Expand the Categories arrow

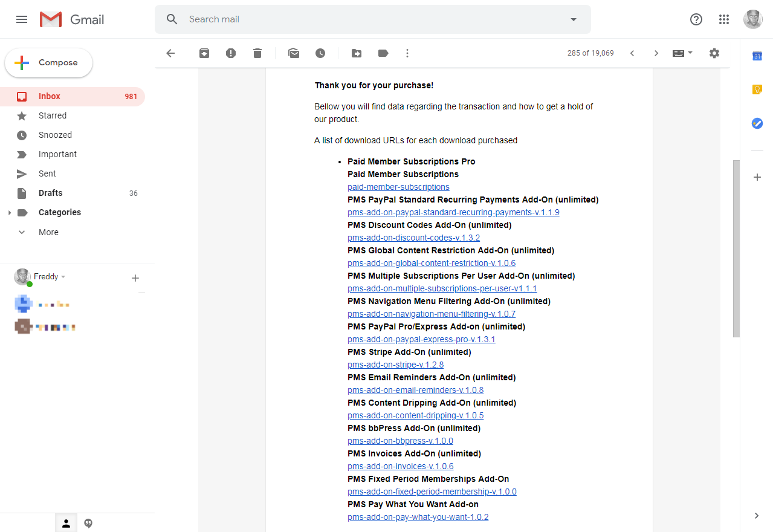(8, 213)
